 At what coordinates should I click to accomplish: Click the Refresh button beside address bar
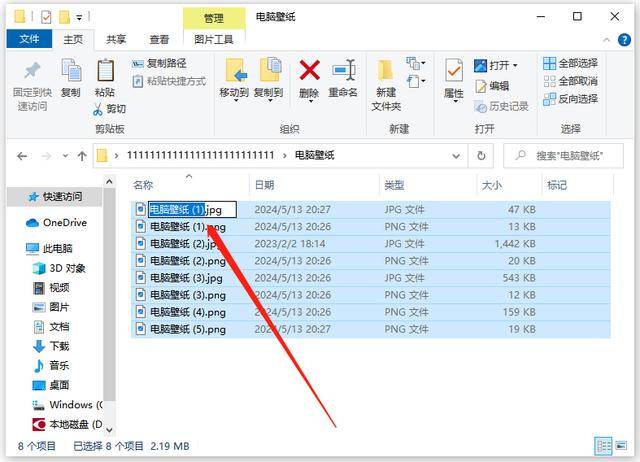click(481, 156)
